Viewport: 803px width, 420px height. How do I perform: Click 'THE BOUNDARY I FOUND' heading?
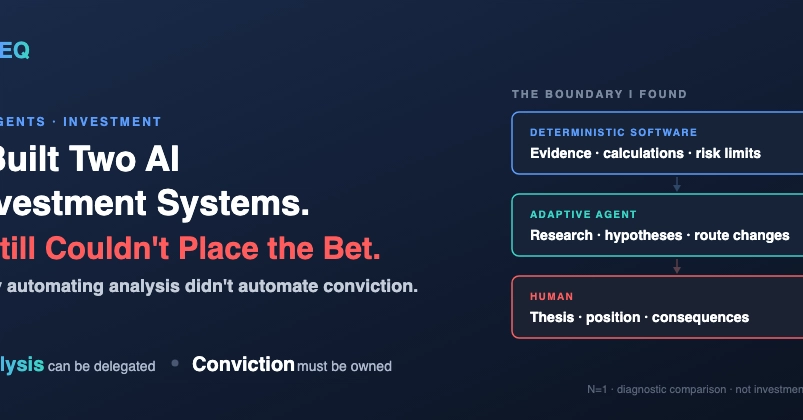tap(599, 94)
